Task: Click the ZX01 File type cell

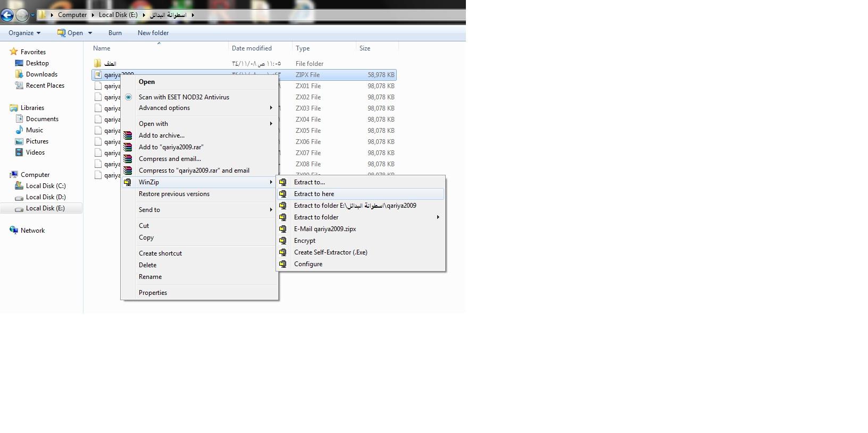Action: pyautogui.click(x=308, y=86)
